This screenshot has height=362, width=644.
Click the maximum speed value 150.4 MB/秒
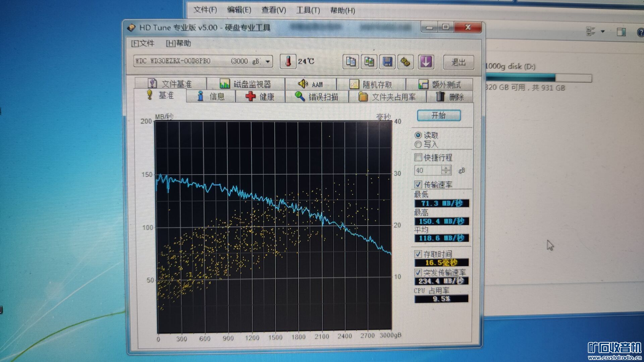pyautogui.click(x=441, y=221)
